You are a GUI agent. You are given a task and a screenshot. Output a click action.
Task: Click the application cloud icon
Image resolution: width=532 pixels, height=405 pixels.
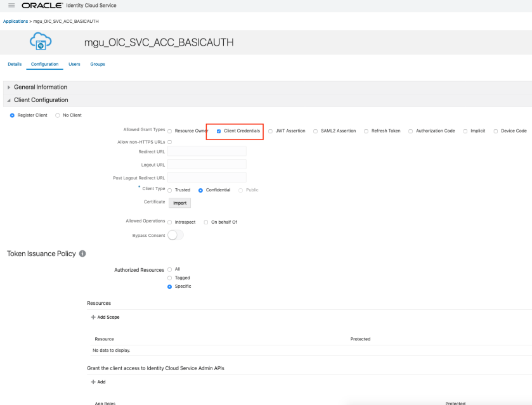coord(41,43)
